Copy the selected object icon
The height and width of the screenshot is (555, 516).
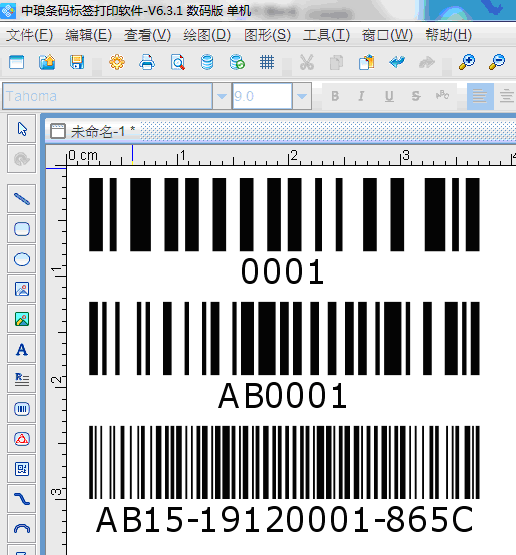pyautogui.click(x=337, y=63)
